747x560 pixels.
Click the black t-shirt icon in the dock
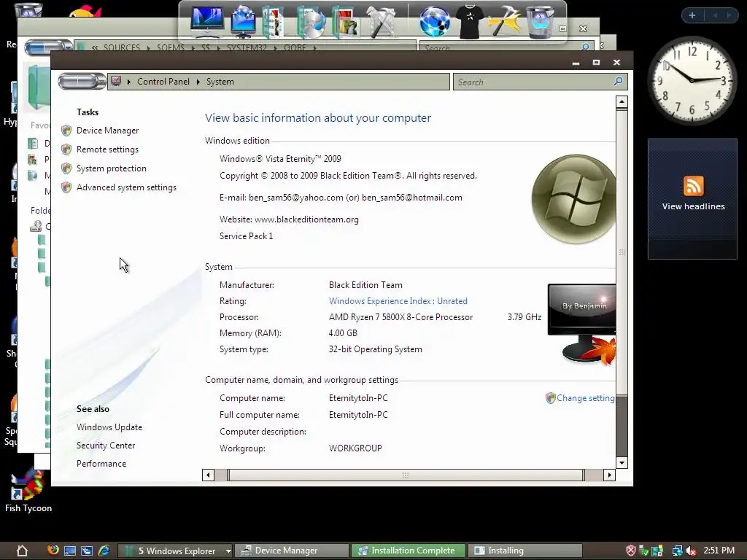[x=470, y=22]
